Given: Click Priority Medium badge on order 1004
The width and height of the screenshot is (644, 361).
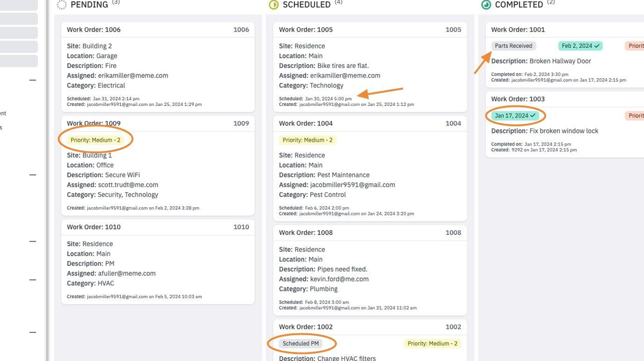Looking at the screenshot, I should (x=308, y=140).
